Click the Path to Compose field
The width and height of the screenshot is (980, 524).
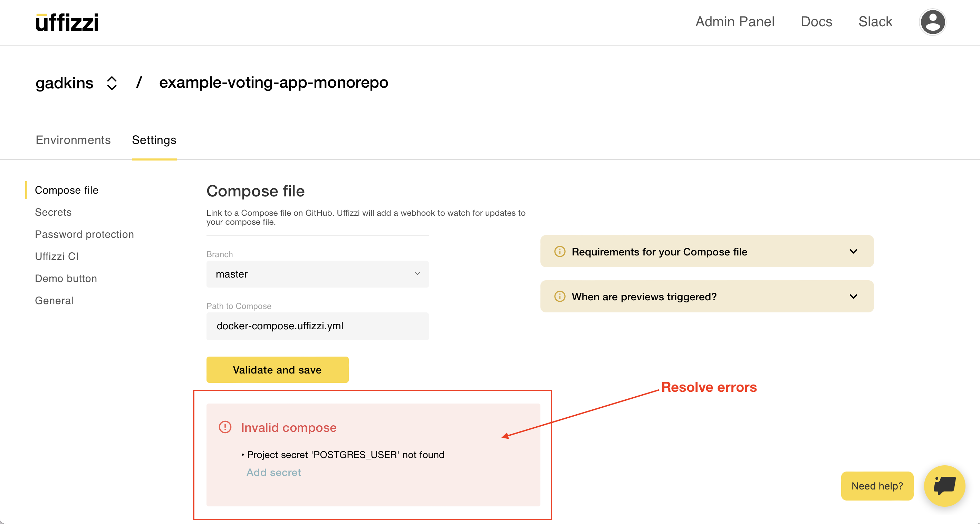pos(317,326)
